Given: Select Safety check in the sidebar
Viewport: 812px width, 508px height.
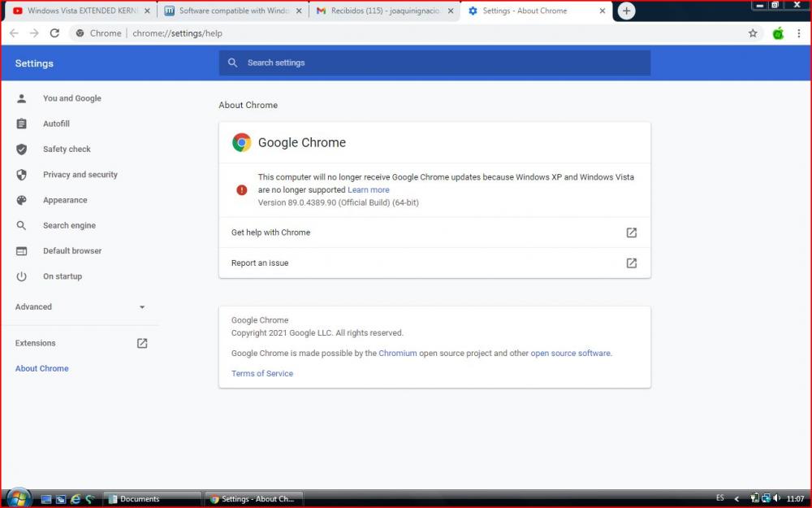Looking at the screenshot, I should [67, 150].
